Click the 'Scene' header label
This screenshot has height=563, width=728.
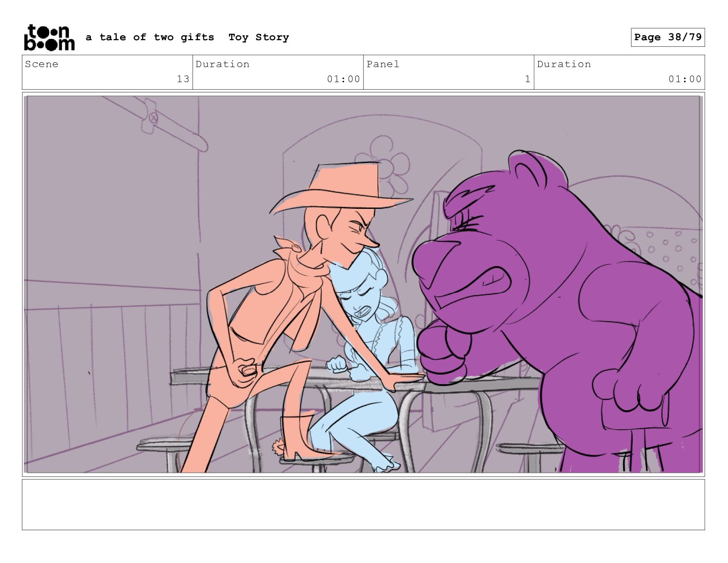click(41, 64)
